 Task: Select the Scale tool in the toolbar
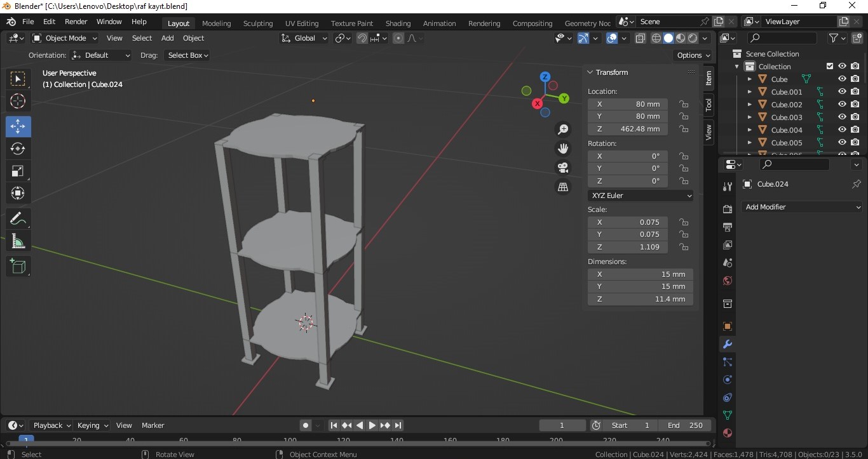[x=18, y=171]
